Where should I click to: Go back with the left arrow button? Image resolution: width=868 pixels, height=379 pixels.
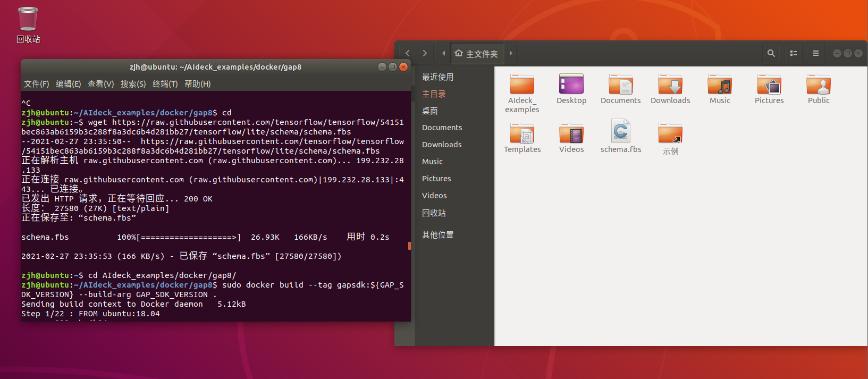(408, 53)
